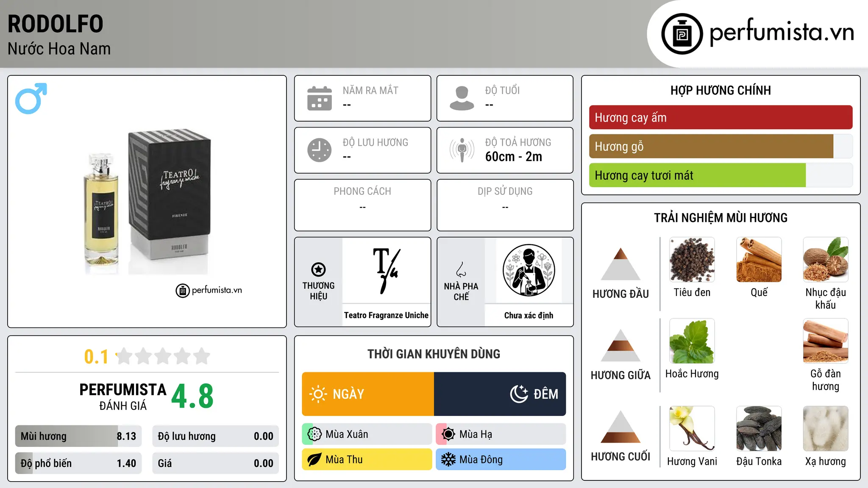Click the Độ lưu hương 0.00 rating bar
868x488 pixels.
[215, 436]
